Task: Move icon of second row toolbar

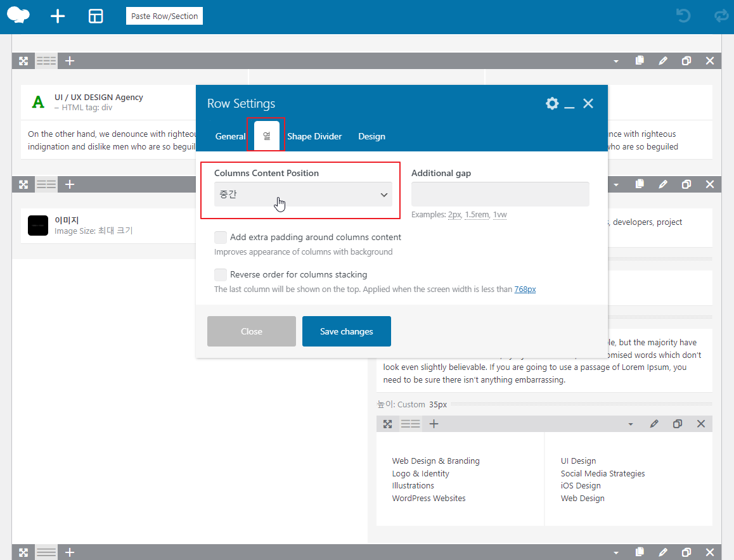Action: tap(23, 184)
